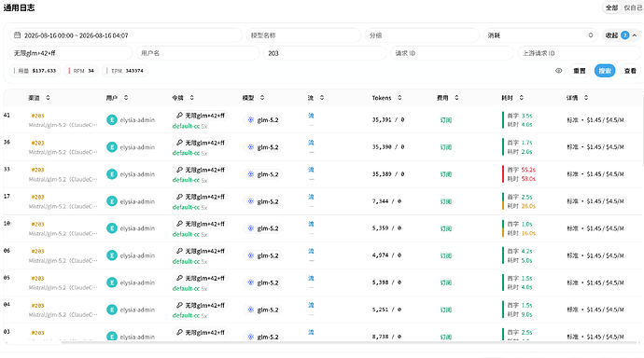Sort by 渠道 column arrows
The height and width of the screenshot is (358, 644).
coord(48,98)
